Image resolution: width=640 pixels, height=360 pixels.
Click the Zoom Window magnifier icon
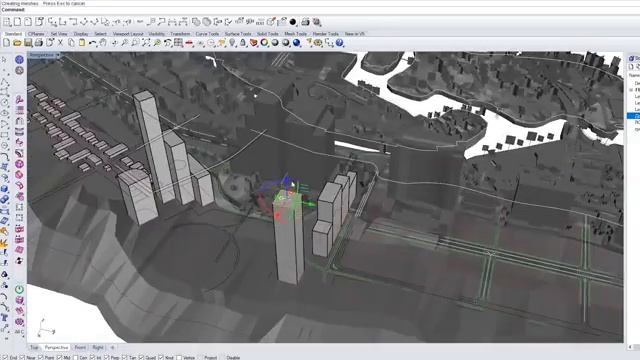(135, 42)
